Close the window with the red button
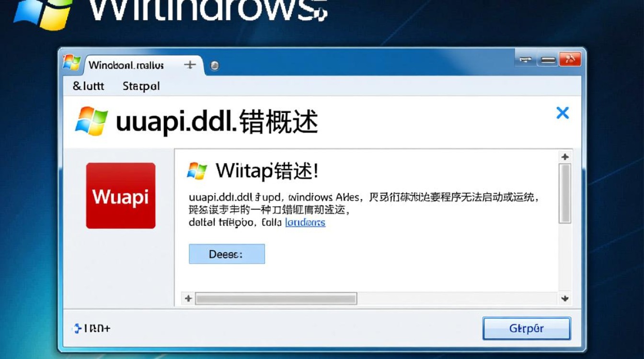644x359 pixels. [x=570, y=59]
